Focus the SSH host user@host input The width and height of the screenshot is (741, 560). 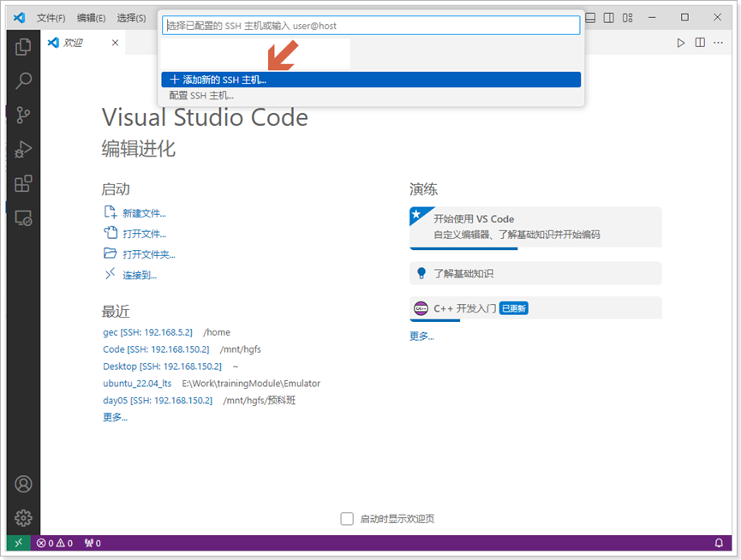[x=371, y=26]
